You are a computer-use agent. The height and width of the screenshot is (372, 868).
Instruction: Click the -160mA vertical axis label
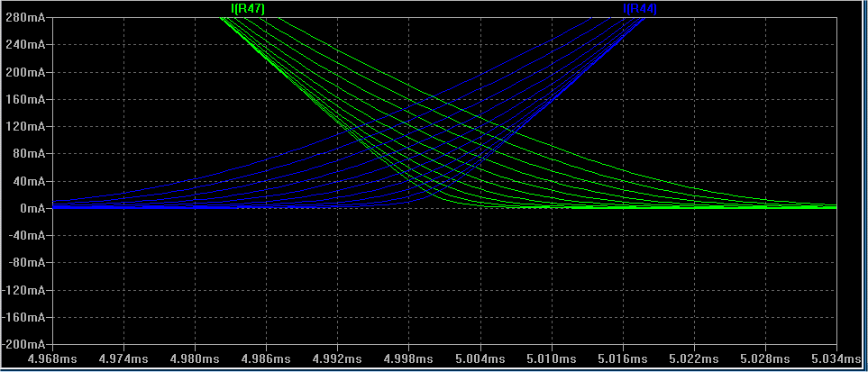(x=23, y=317)
